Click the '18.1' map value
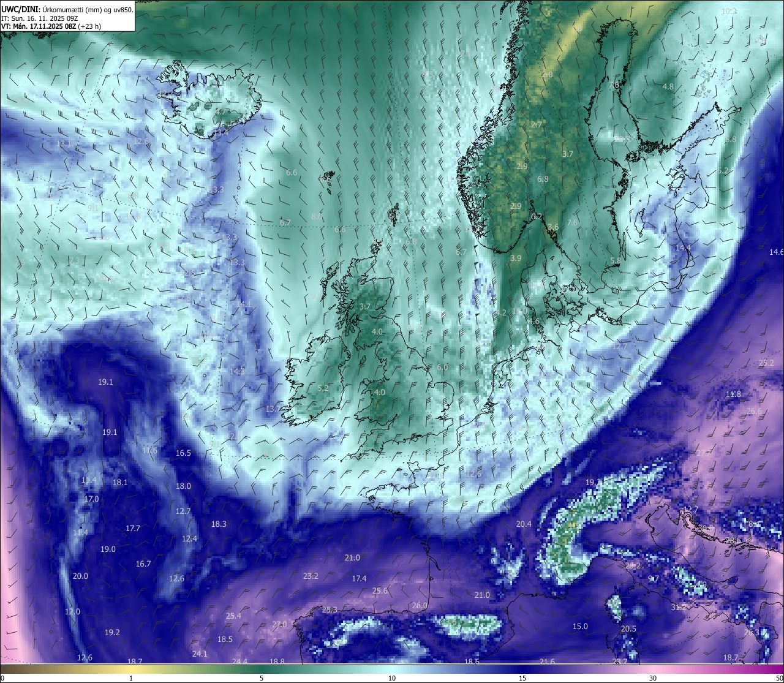Image resolution: width=784 pixels, height=683 pixels. (120, 483)
